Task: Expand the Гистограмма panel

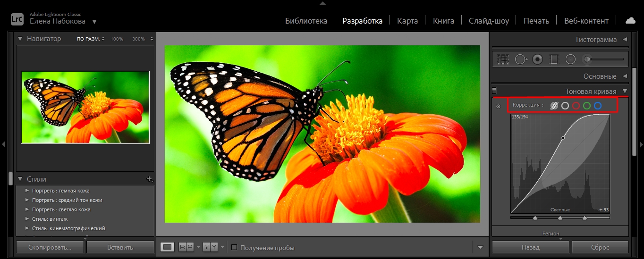Action: 625,40
